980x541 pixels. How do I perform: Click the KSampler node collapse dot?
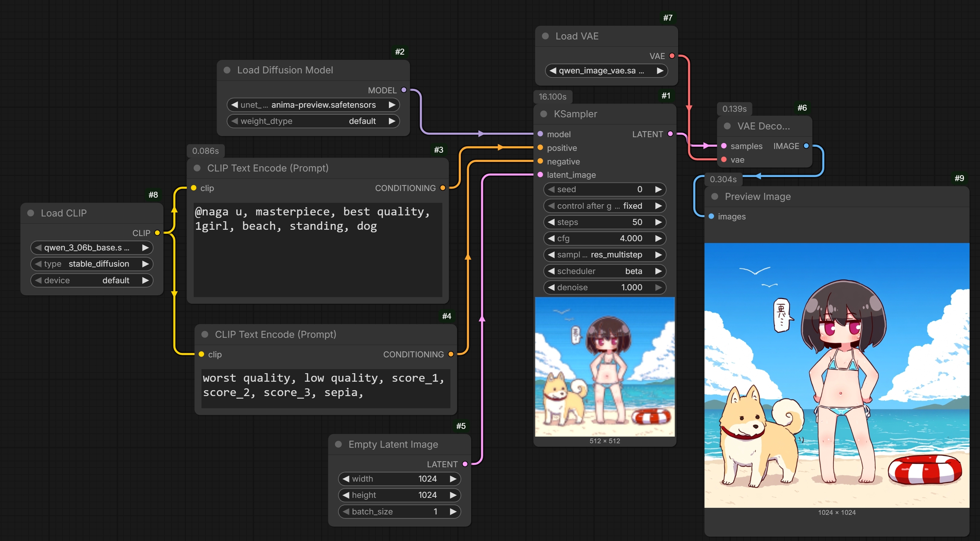click(x=544, y=114)
